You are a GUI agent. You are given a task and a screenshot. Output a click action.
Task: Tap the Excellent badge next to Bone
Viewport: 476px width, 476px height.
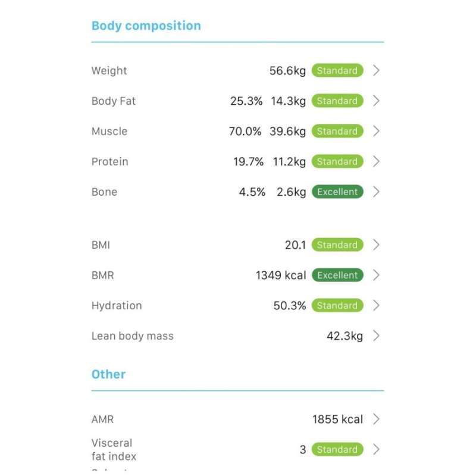[337, 192]
